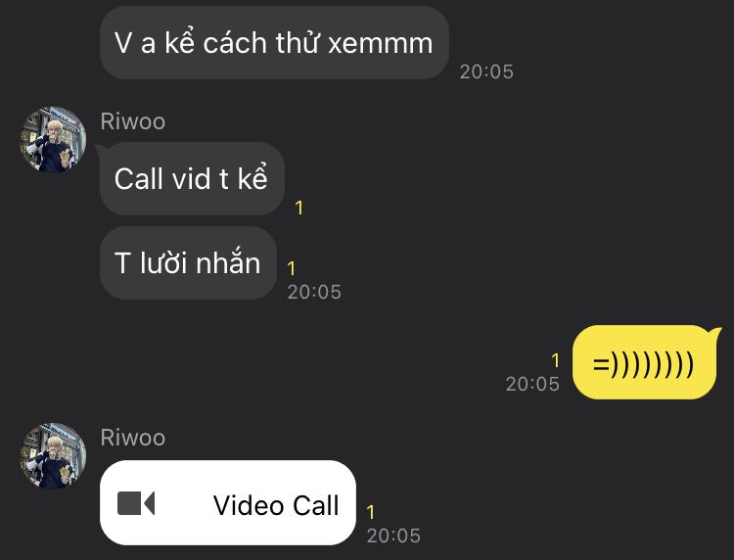The width and height of the screenshot is (734, 560).
Task: Click the unread count 1 beside the Video Call bubble
Action: click(x=371, y=512)
